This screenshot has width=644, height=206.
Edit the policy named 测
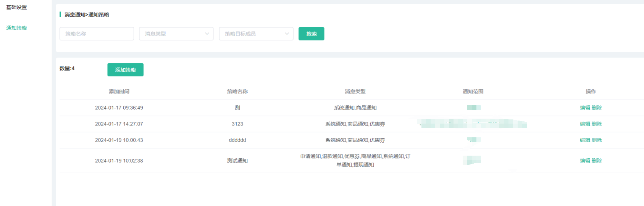(x=585, y=108)
